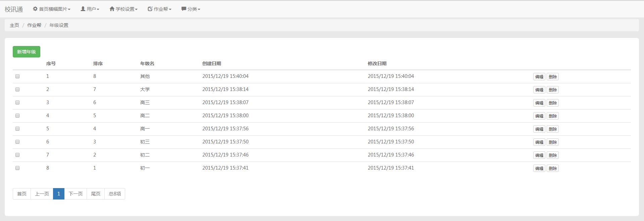Go to 下一页 in pagination

(76, 194)
